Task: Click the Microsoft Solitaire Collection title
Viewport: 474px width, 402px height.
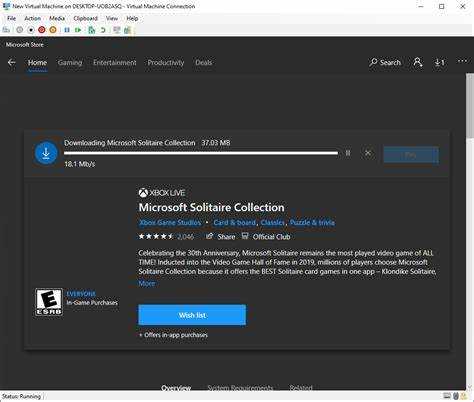Action: 211,207
